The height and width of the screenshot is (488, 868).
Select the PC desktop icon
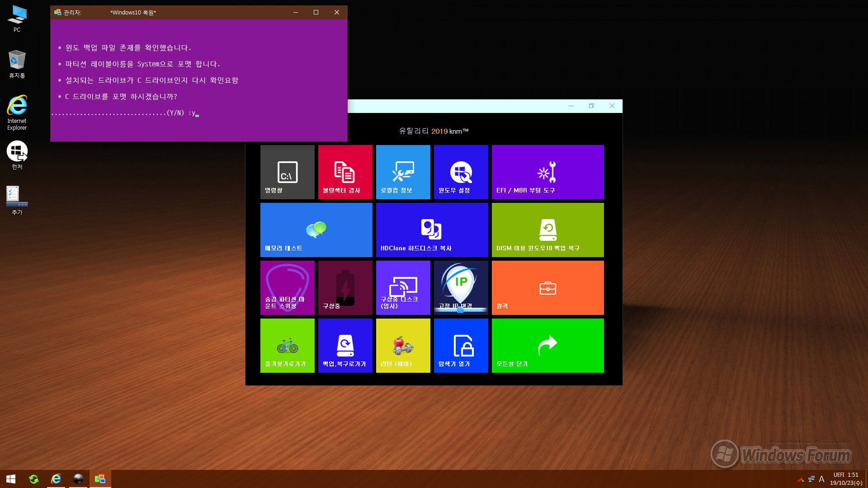(x=17, y=19)
